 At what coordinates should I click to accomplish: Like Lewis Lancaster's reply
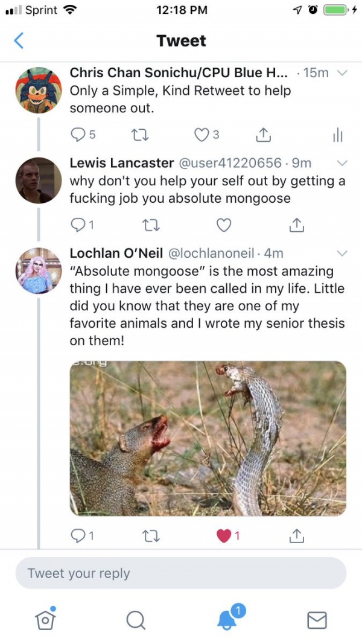click(224, 225)
